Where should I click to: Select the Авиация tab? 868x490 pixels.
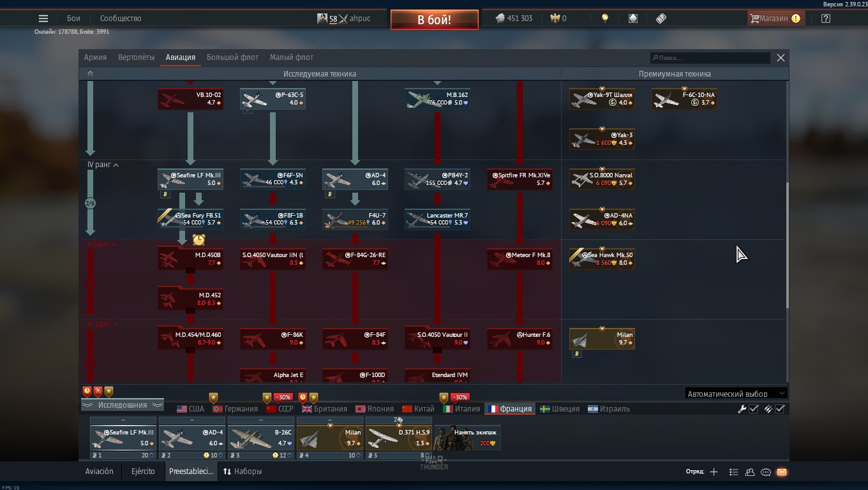tap(181, 57)
